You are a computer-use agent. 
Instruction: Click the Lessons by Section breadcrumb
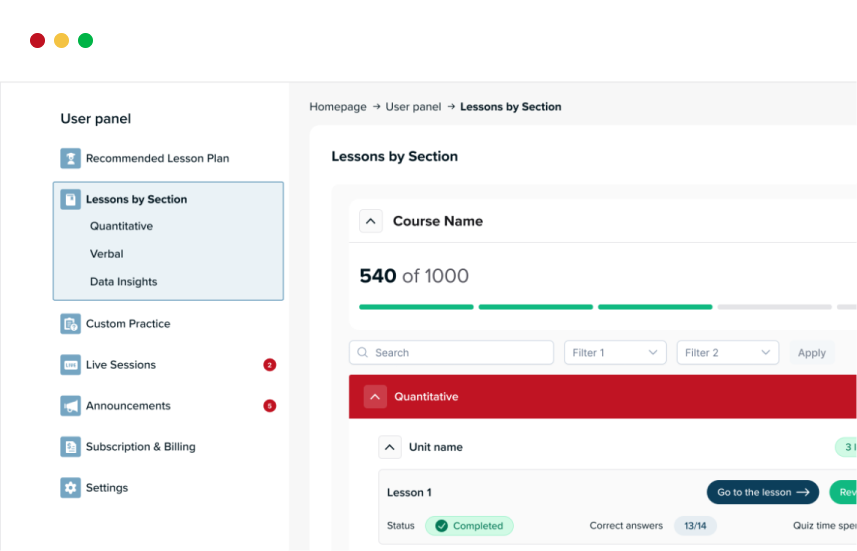point(510,107)
